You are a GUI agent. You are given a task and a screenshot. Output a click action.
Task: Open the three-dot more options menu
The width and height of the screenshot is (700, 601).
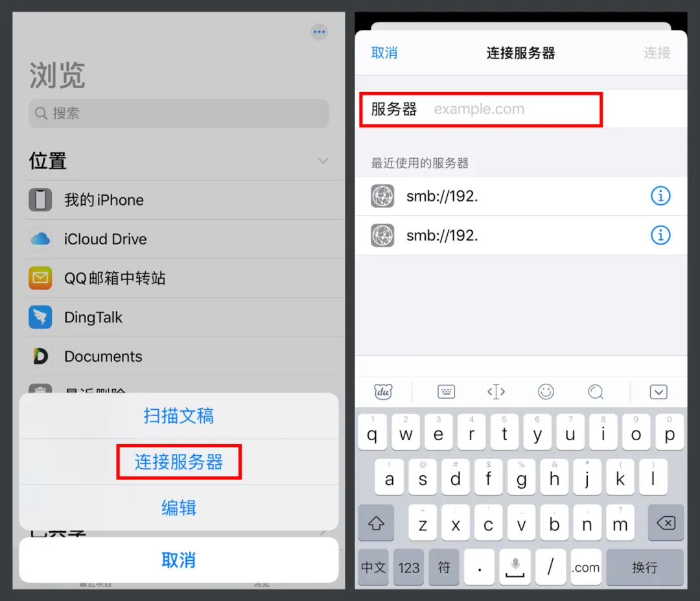[x=319, y=32]
